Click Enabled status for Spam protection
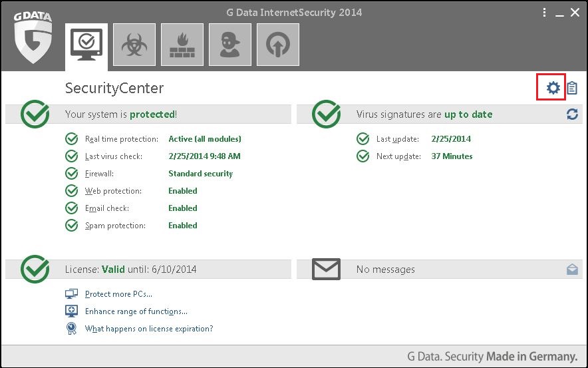The image size is (588, 368). coord(183,225)
